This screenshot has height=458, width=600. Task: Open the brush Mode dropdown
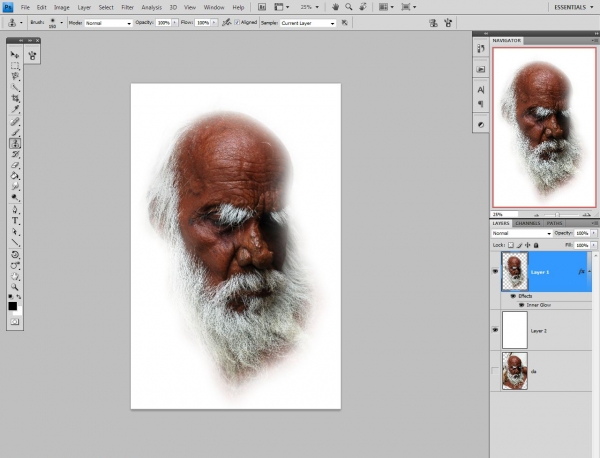108,23
